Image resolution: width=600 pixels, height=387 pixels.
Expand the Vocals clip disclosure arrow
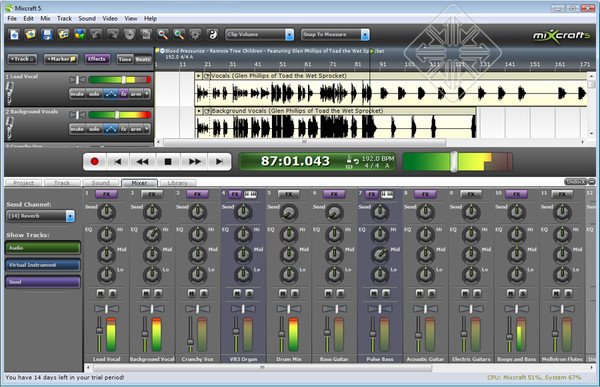(199, 76)
